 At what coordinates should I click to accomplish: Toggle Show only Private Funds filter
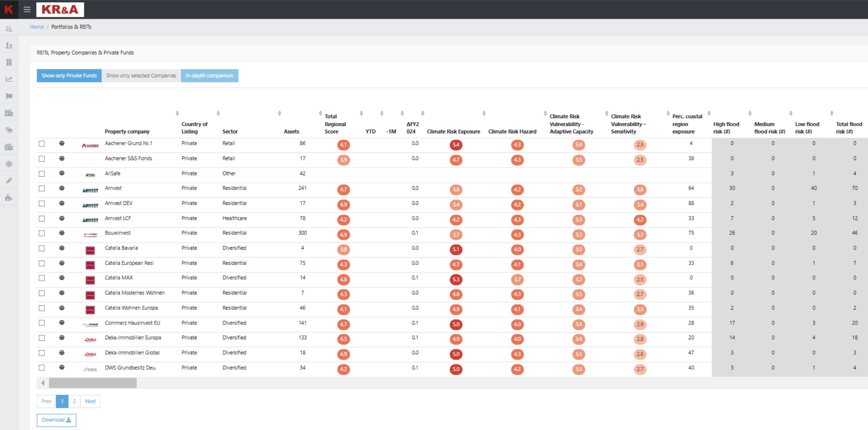pyautogui.click(x=69, y=76)
